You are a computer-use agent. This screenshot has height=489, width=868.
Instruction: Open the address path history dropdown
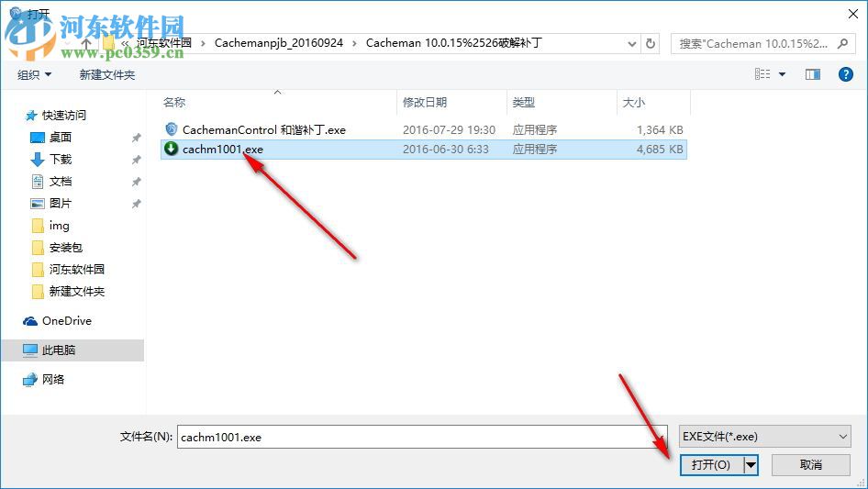click(632, 44)
